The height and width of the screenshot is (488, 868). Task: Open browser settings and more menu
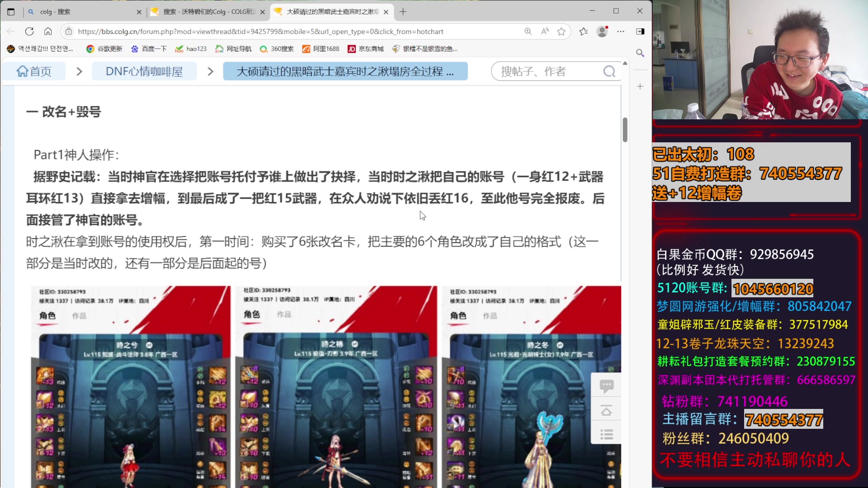[621, 31]
